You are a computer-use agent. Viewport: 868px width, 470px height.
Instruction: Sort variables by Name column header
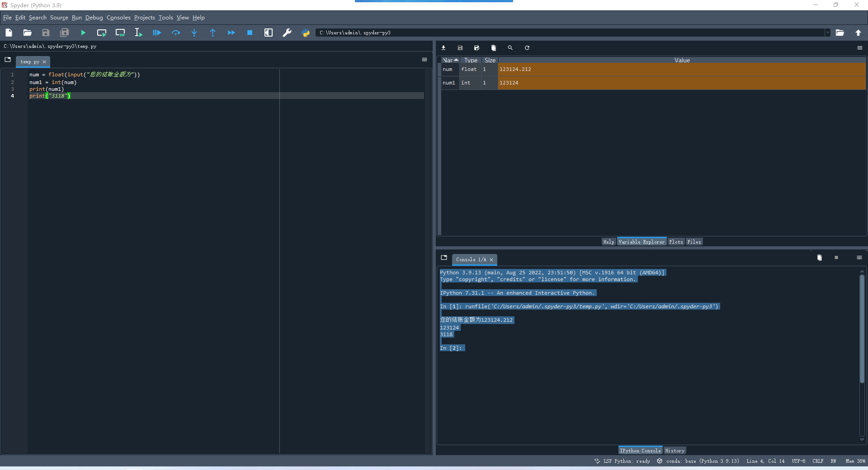(x=450, y=60)
